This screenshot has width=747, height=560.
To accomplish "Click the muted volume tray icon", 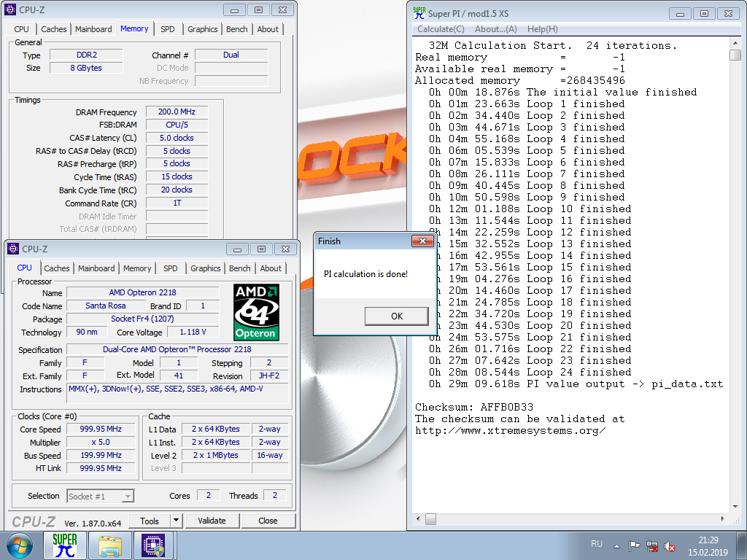I will 670,545.
